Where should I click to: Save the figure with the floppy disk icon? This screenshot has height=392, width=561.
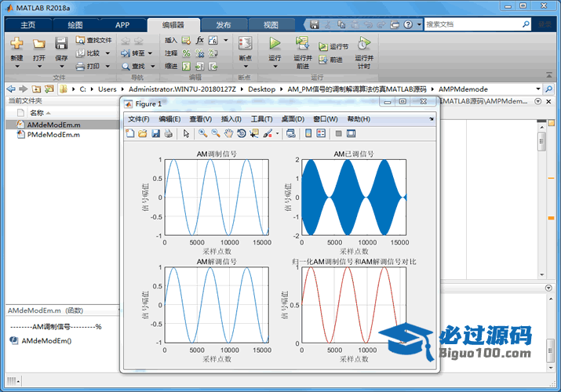[x=156, y=133]
